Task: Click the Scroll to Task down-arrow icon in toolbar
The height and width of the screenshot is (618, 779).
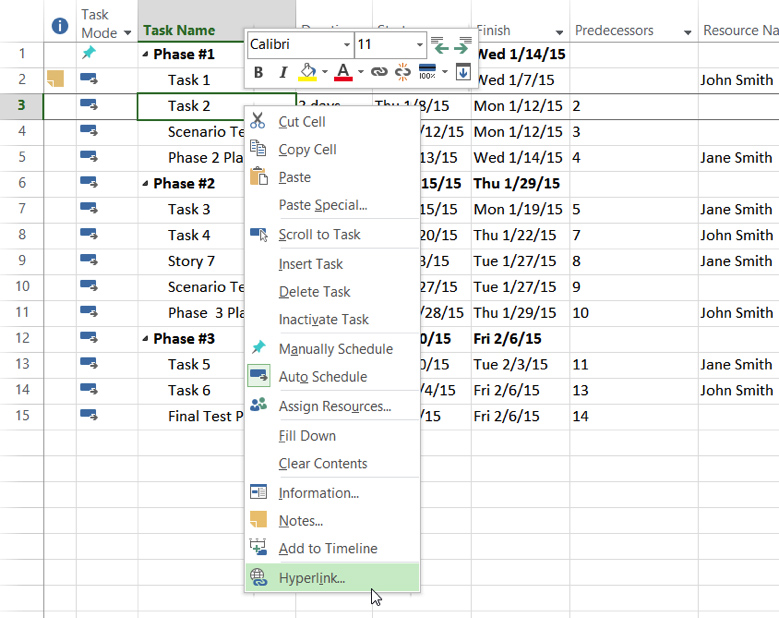Action: (462, 72)
